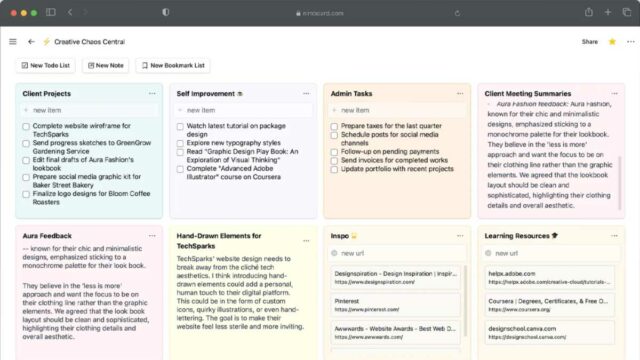
Task: Click the Share button
Action: pos(589,42)
